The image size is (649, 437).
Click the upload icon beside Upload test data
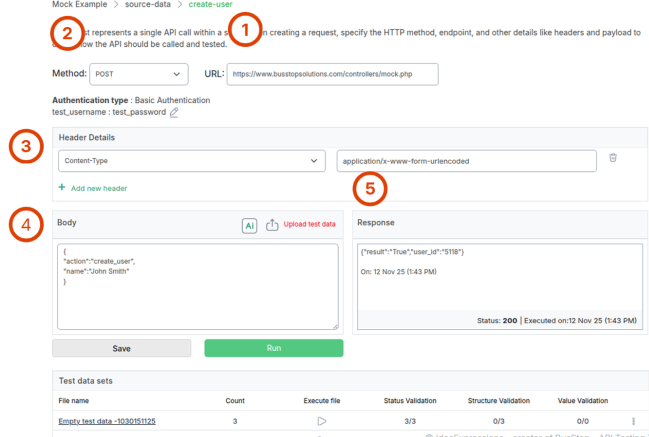tap(271, 226)
